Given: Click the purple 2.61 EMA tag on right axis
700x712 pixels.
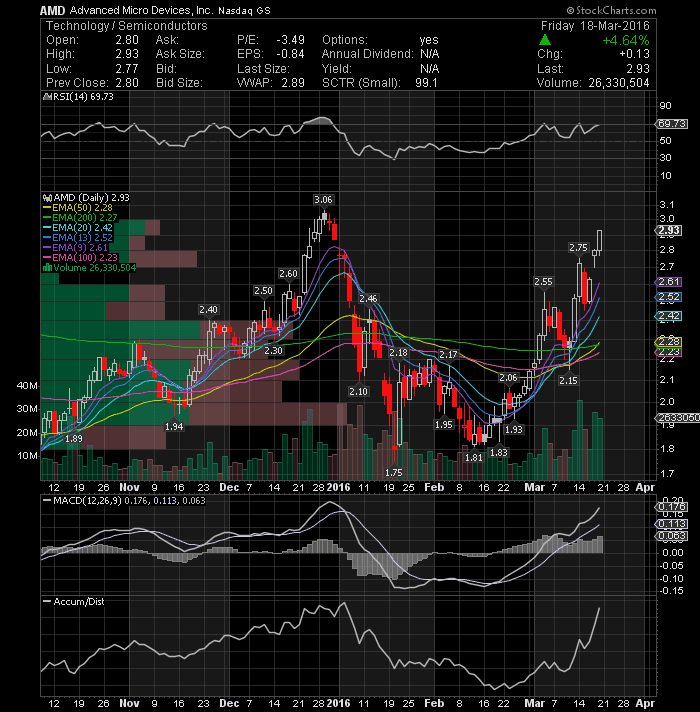Looking at the screenshot, I should pos(670,282).
